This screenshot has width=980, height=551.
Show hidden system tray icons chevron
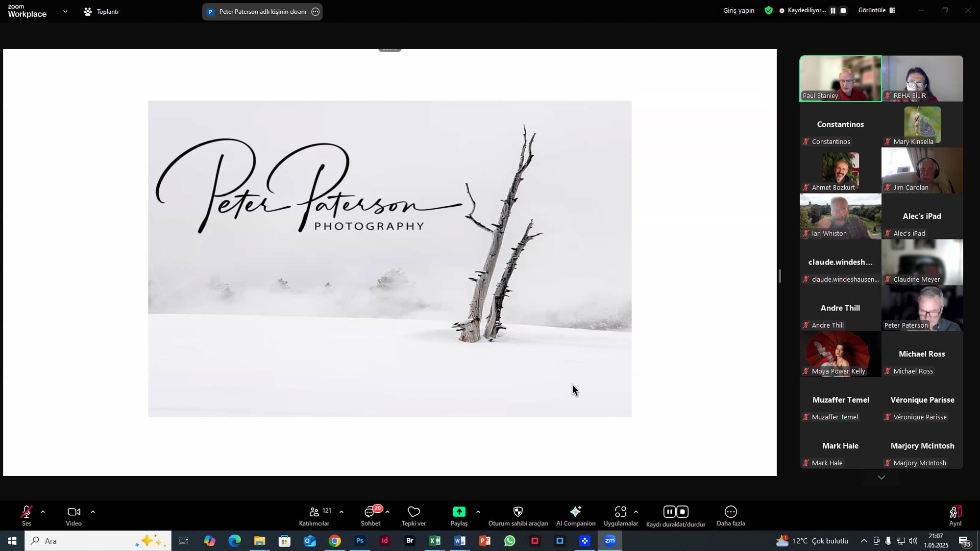[864, 541]
